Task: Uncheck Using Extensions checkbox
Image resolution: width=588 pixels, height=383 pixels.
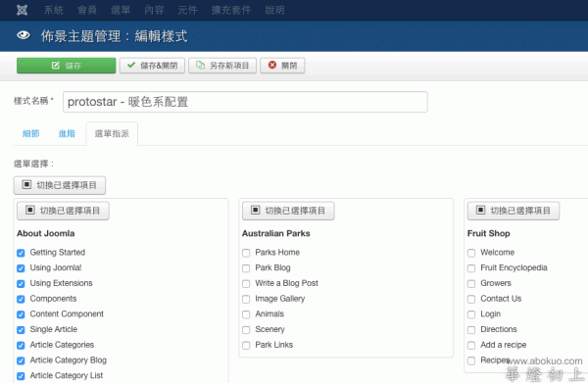Action: click(21, 284)
